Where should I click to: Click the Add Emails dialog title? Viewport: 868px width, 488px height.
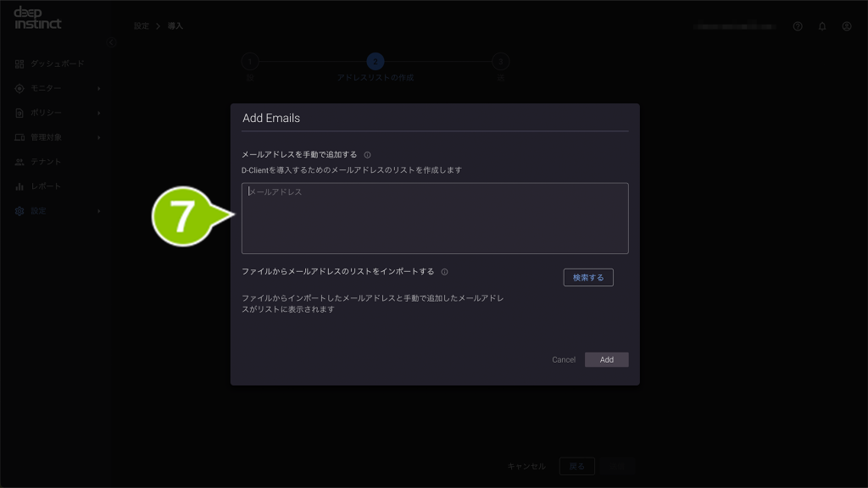[271, 118]
